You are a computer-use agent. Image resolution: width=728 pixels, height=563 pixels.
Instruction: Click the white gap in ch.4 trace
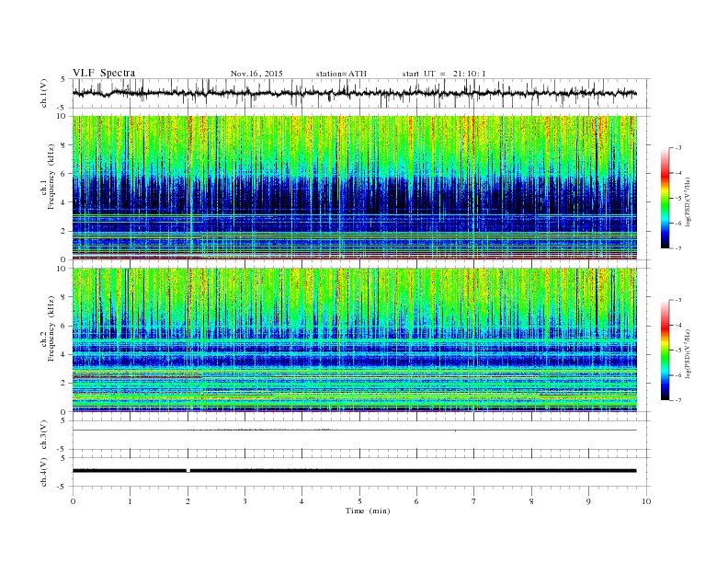click(x=188, y=471)
